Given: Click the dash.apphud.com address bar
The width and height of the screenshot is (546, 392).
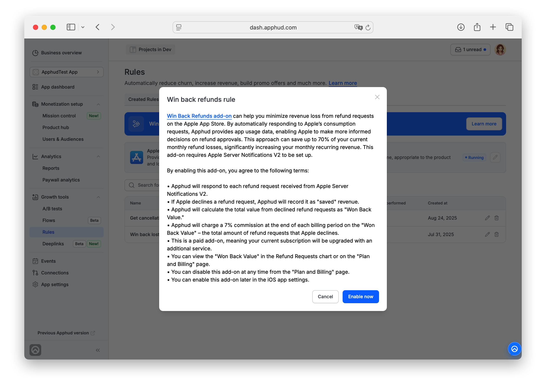Looking at the screenshot, I should 273,28.
